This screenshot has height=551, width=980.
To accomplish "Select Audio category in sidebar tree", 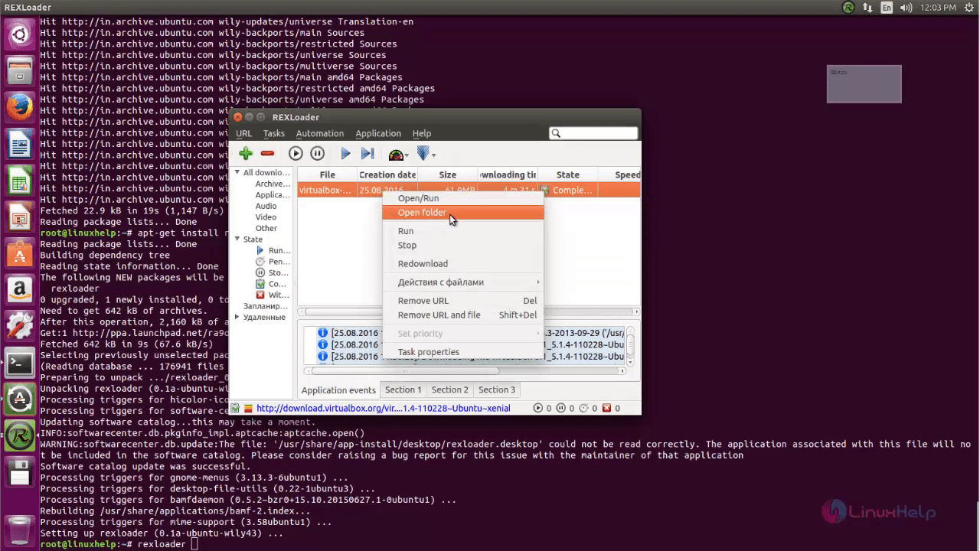I will point(266,206).
